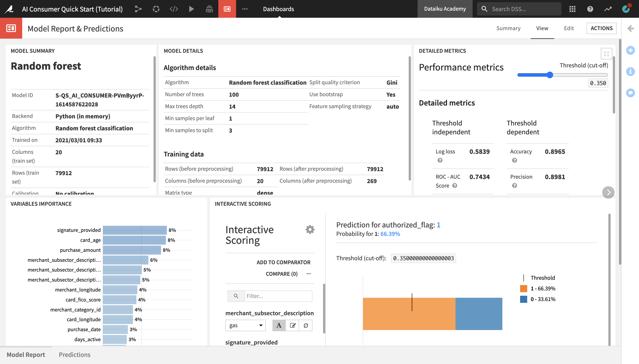Adjust the Threshold cut-off slider handle

[549, 75]
